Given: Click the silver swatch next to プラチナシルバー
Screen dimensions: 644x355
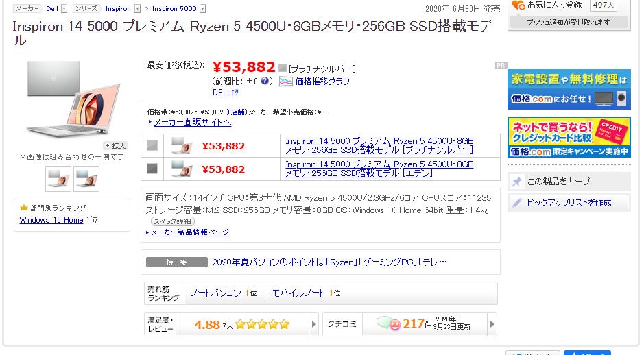Looking at the screenshot, I should (x=282, y=68).
